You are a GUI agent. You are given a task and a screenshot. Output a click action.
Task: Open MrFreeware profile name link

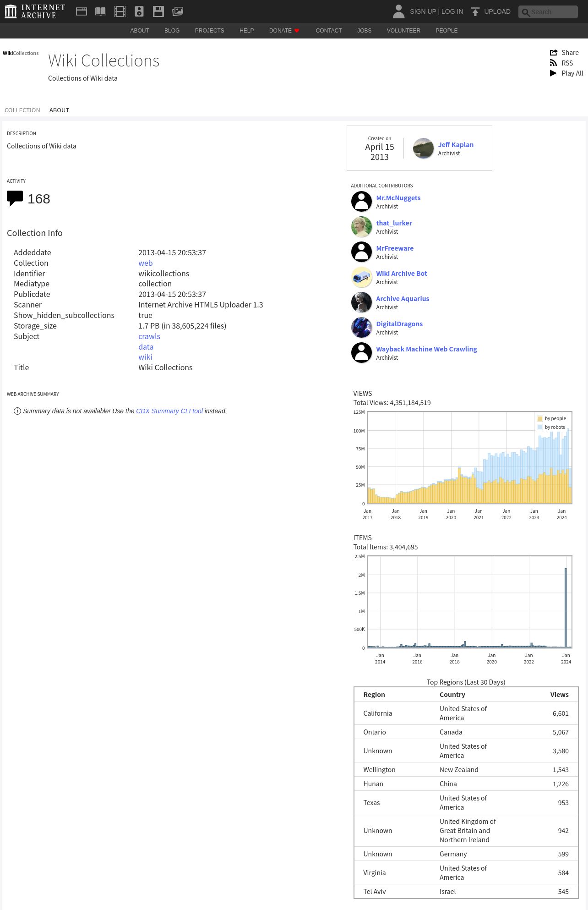395,248
